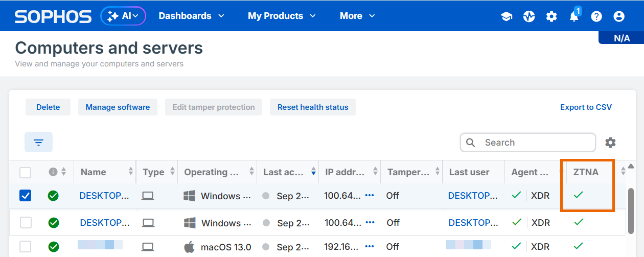
Task: Open table column settings gear beside search
Action: tap(610, 143)
